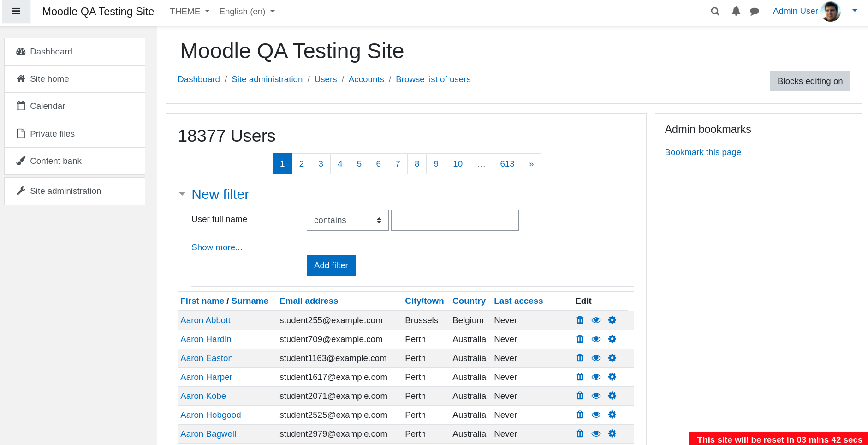Click Moodle QA Testing Site navbar brand
The height and width of the screenshot is (445, 868).
coord(98,12)
